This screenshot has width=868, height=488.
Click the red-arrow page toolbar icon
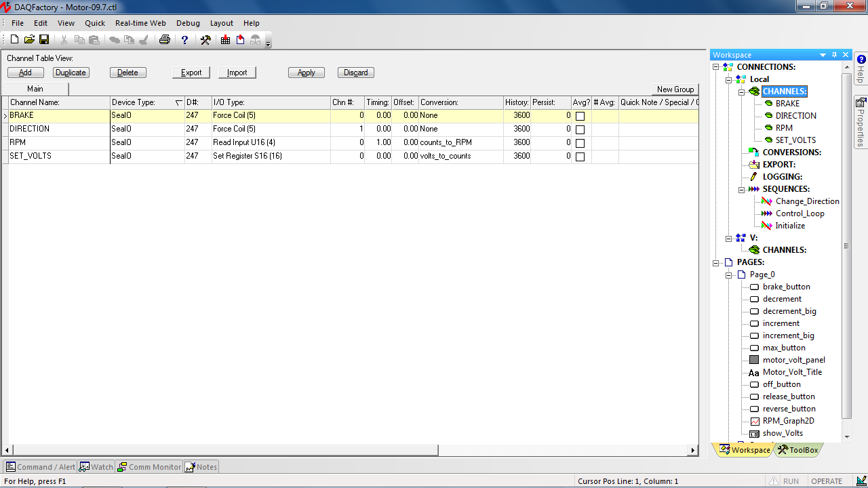click(x=241, y=40)
